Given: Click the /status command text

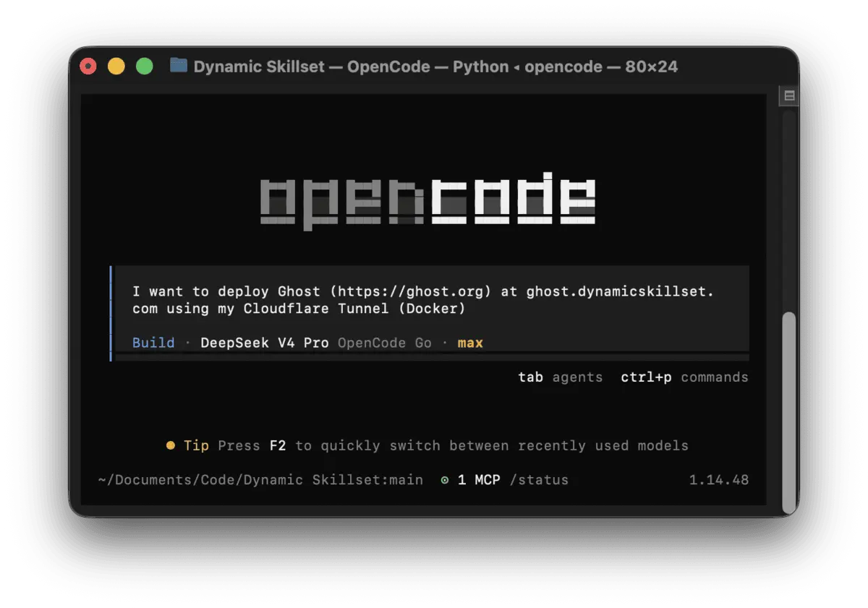Looking at the screenshot, I should pyautogui.click(x=539, y=479).
